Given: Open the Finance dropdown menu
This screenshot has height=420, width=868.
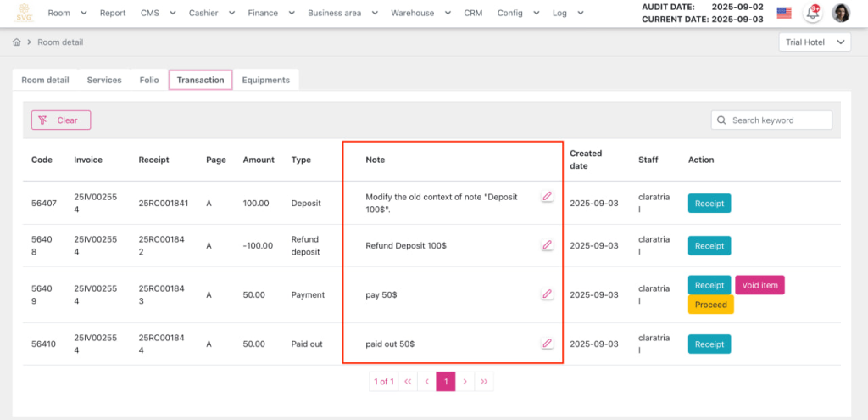Looking at the screenshot, I should pos(270,13).
